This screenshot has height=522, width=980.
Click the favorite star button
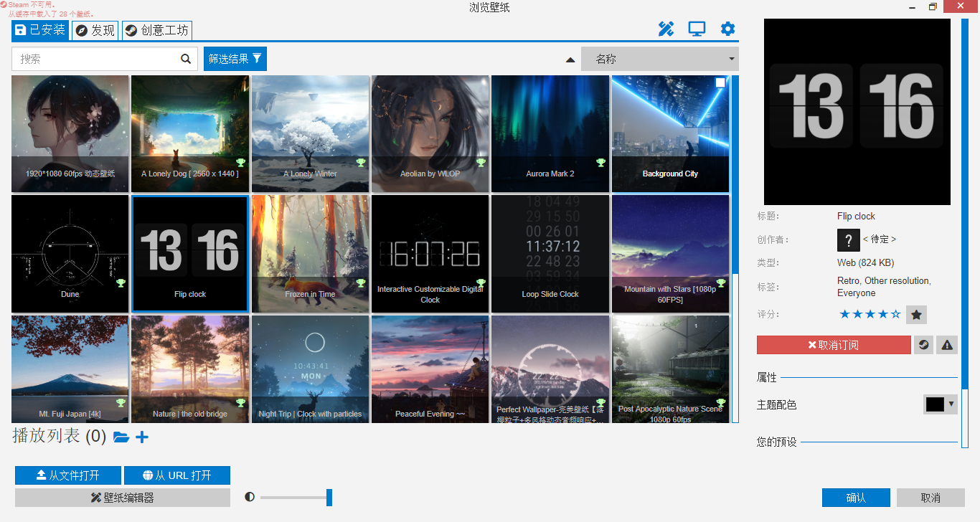coord(916,314)
